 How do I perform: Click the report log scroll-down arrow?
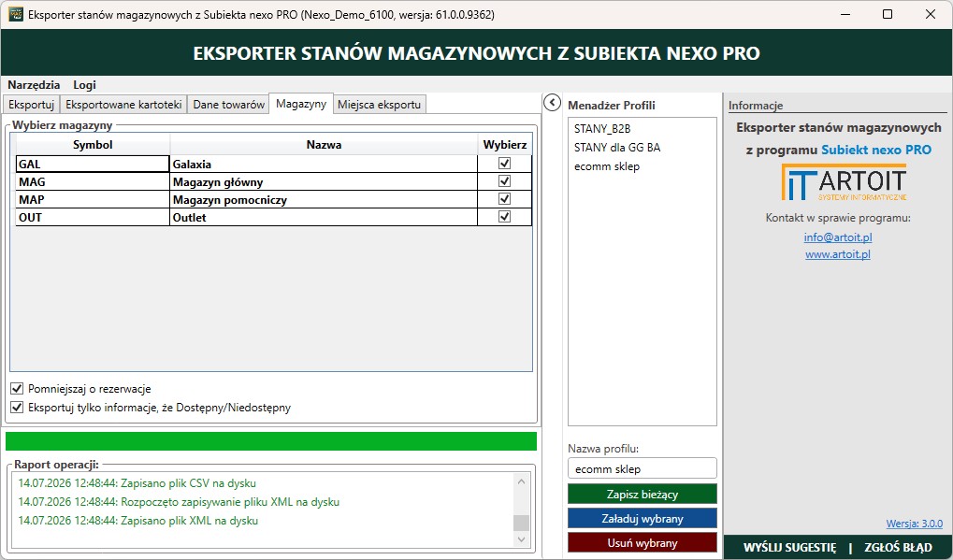522,539
